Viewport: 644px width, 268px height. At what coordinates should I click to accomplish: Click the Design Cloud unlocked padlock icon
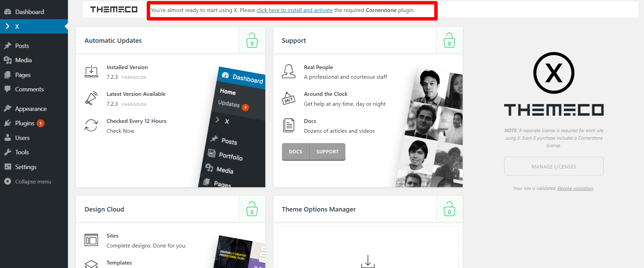252,209
